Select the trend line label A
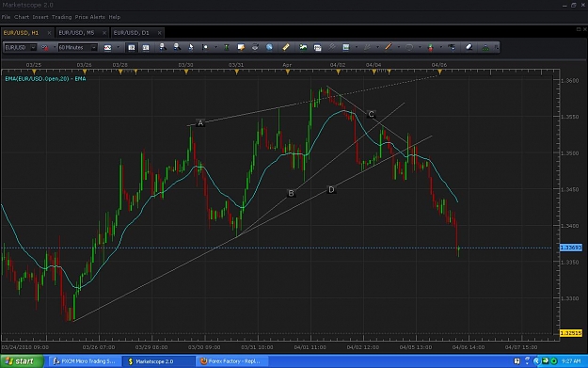Image resolution: width=588 pixels, height=368 pixels. [x=200, y=122]
